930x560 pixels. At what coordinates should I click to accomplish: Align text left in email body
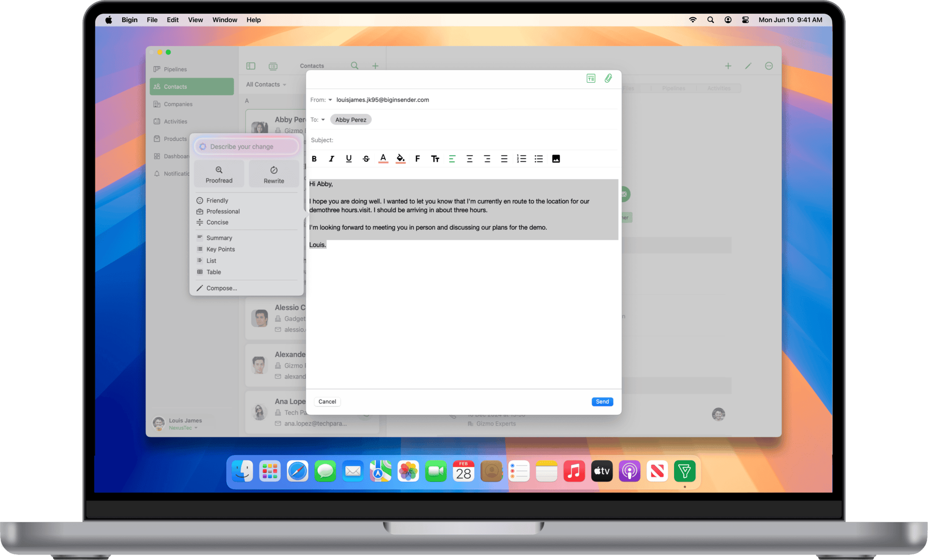452,159
